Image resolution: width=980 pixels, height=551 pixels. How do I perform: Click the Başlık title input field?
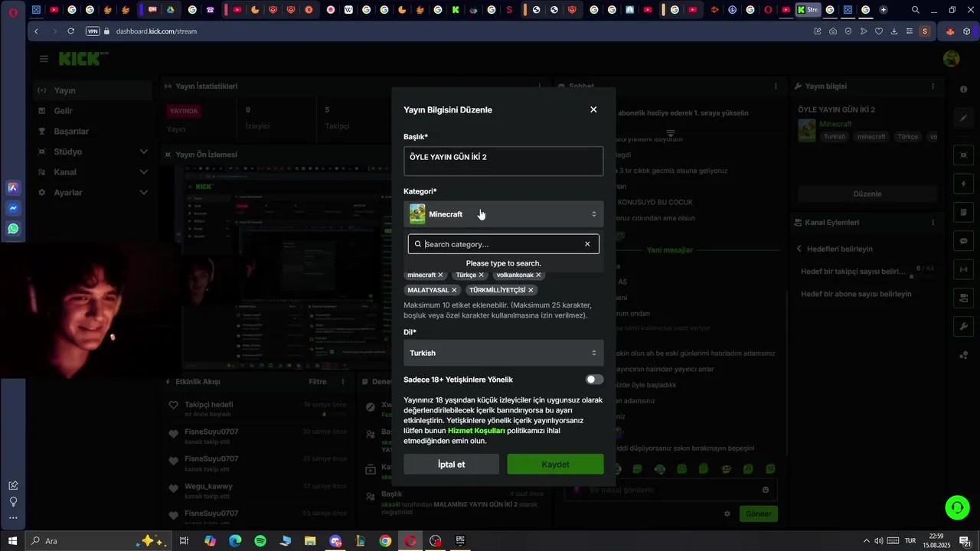pos(503,161)
